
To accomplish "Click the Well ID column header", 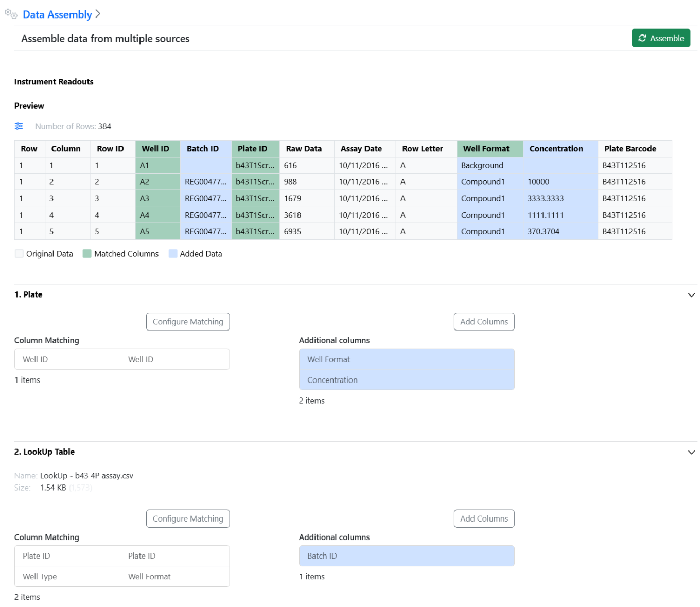I will pyautogui.click(x=157, y=149).
